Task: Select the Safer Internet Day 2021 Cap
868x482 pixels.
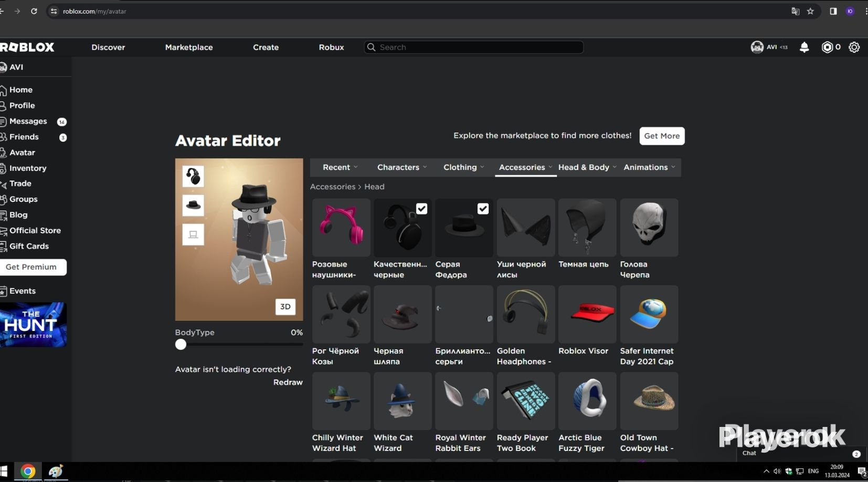Action: [649, 314]
